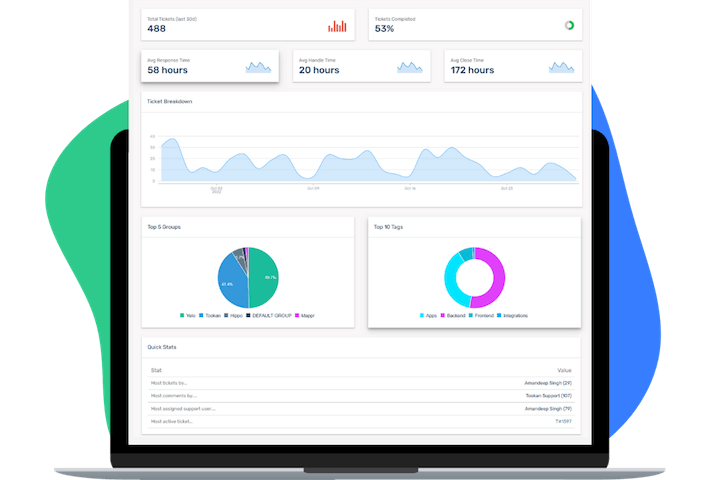This screenshot has width=720, height=480.
Task: Click the red bar chart icon in Total Tickets
Action: coord(337,26)
